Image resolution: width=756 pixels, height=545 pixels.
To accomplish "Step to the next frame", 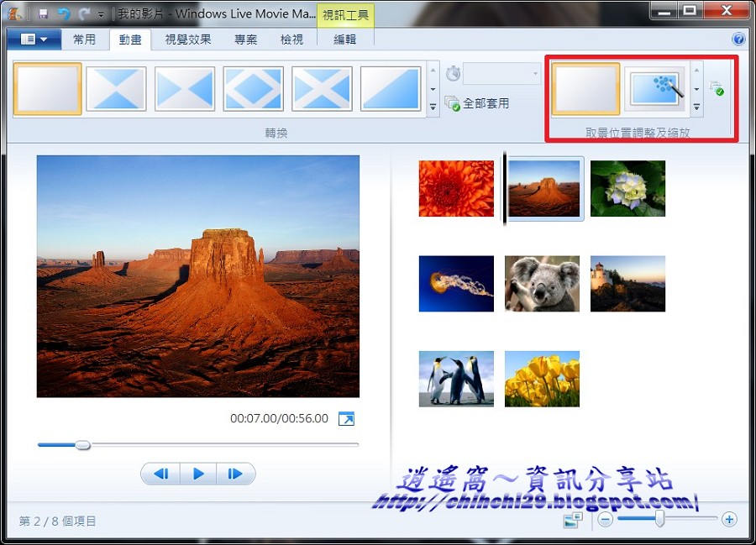I will 235,474.
